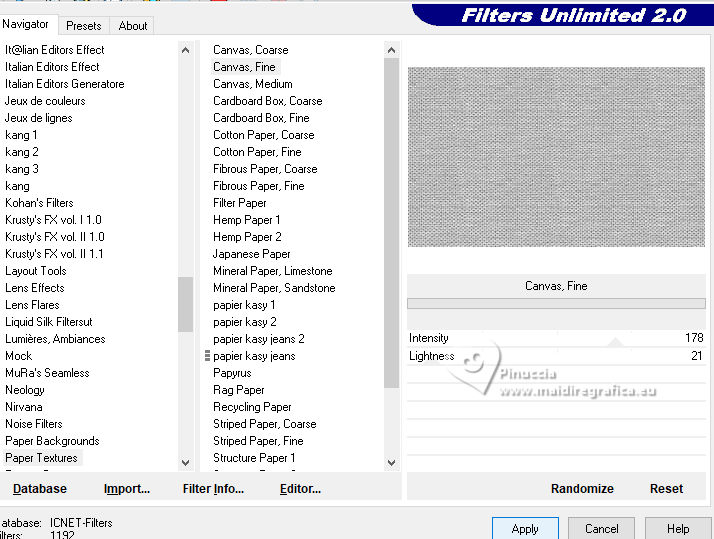Choose Mineral Paper, Limestone filter

(x=273, y=271)
